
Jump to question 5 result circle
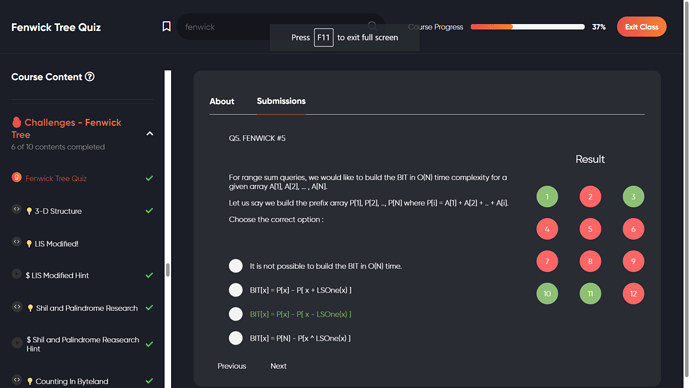point(590,229)
